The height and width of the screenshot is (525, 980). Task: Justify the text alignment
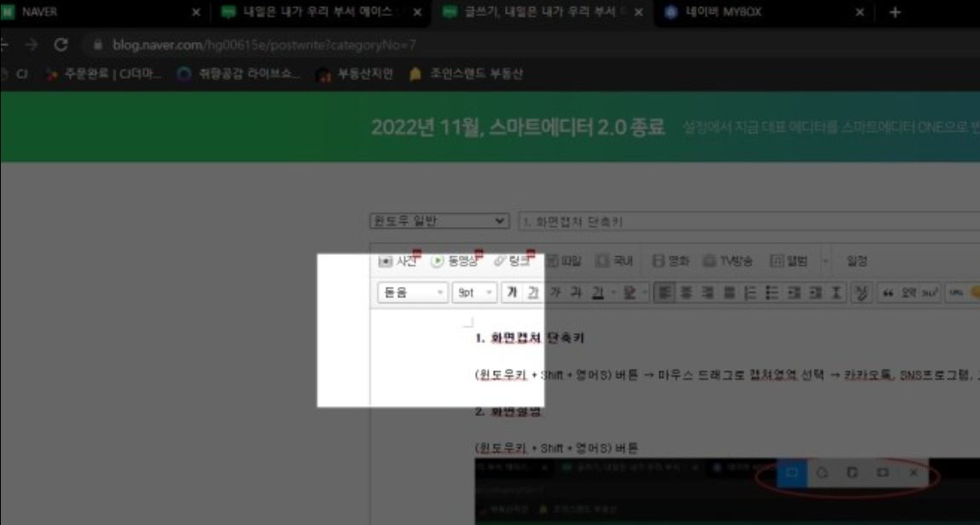728,292
